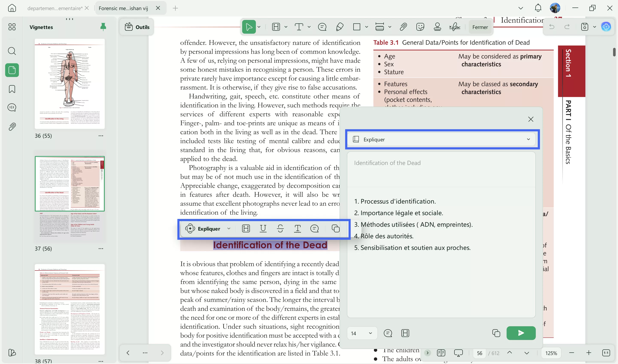This screenshot has height=364, width=618.
Task: Open the sticker tool
Action: (420, 27)
